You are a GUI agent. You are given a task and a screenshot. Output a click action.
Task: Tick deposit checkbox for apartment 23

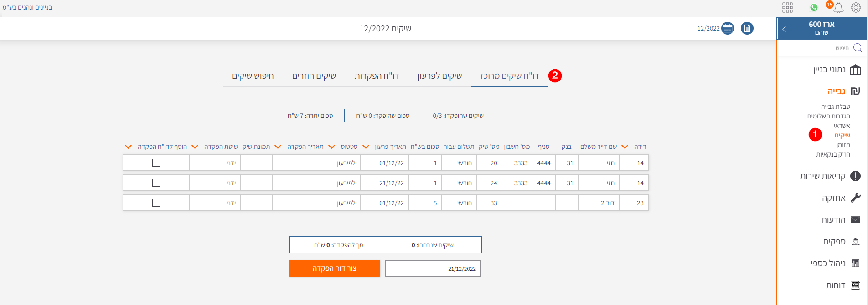click(156, 203)
